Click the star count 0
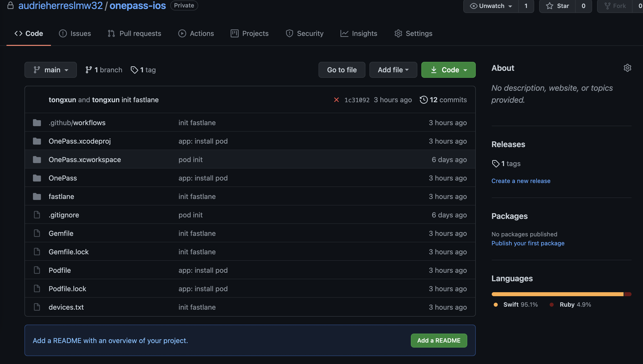Image resolution: width=643 pixels, height=364 pixels. pyautogui.click(x=583, y=6)
